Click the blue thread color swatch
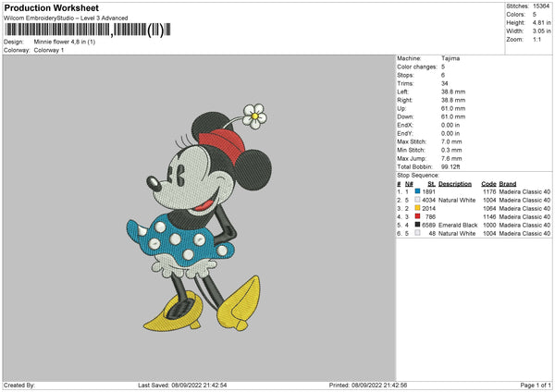The height and width of the screenshot is (392, 555). pos(418,191)
